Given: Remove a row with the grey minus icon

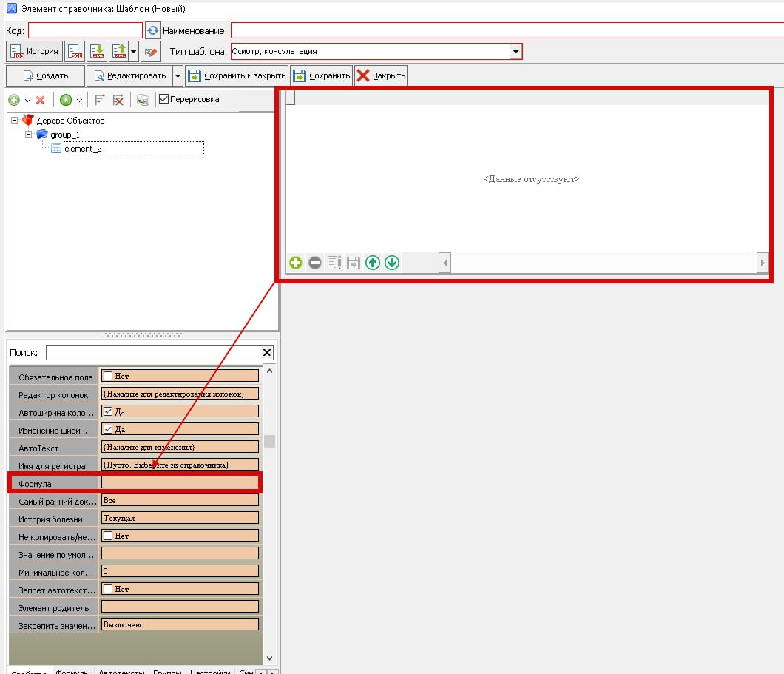Looking at the screenshot, I should click(315, 263).
